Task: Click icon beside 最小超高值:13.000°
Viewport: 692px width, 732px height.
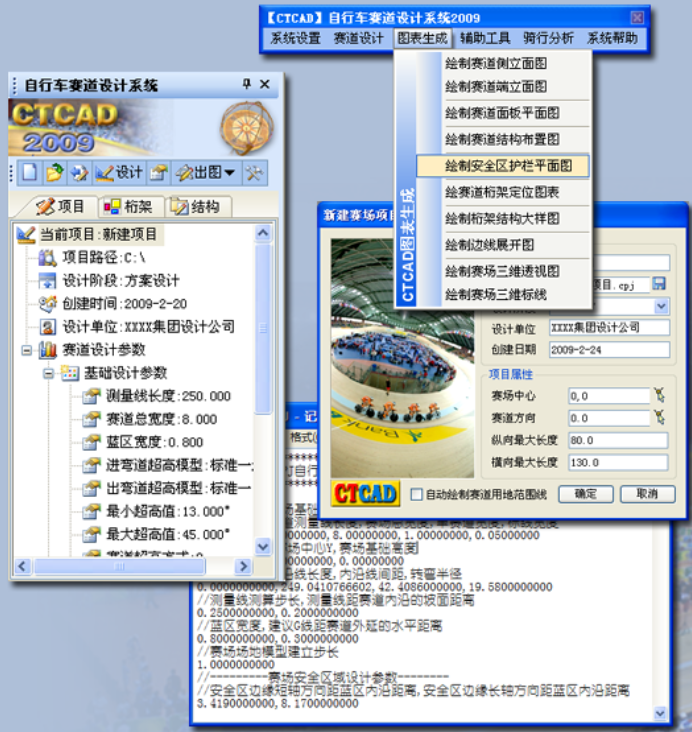Action: point(92,511)
